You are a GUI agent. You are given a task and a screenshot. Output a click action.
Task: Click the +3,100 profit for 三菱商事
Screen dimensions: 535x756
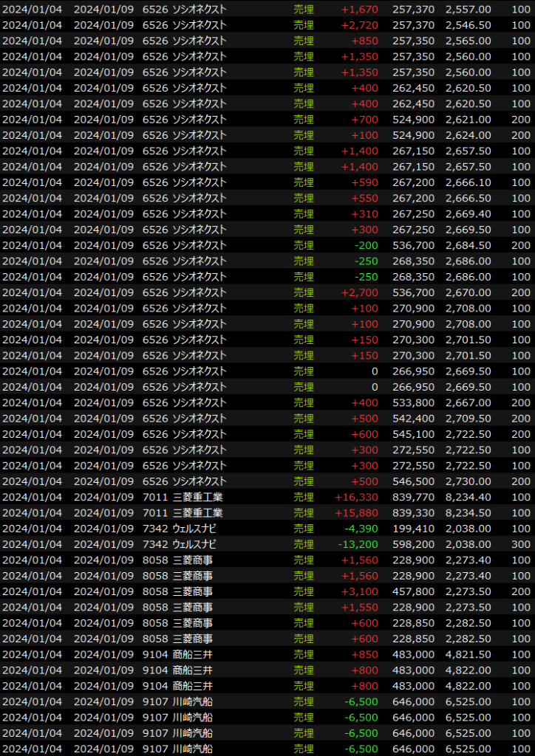(360, 591)
